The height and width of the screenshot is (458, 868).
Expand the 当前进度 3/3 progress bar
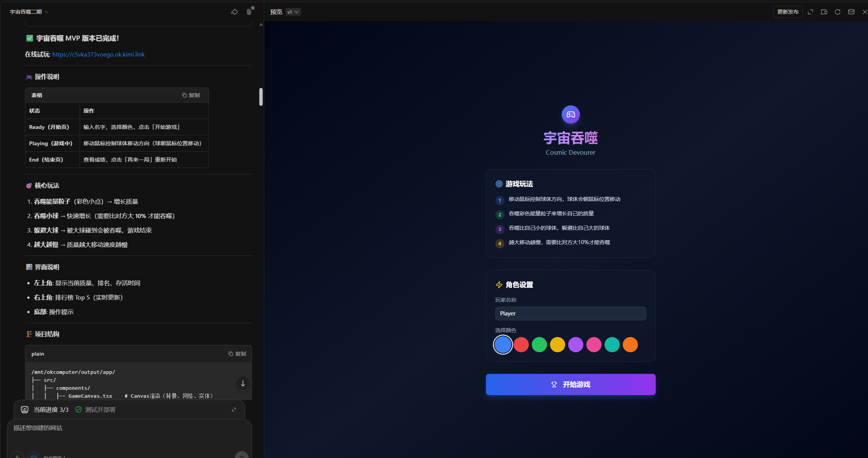click(51, 409)
